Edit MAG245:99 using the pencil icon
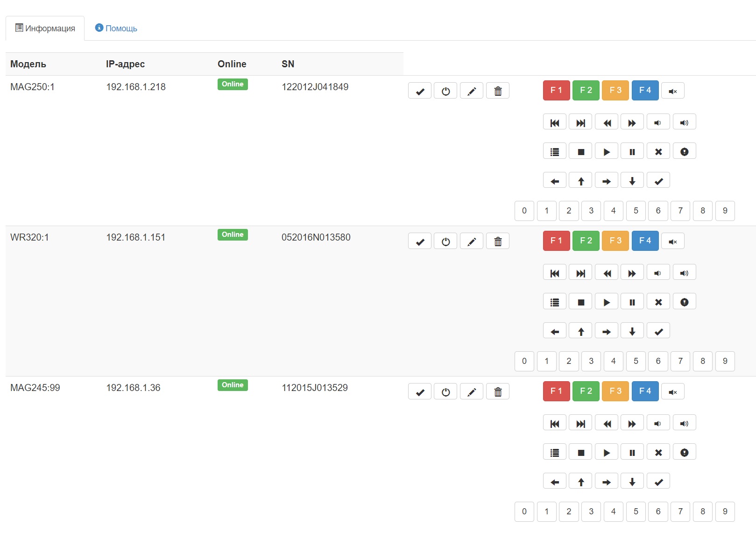Viewport: 756px width, 533px height. point(472,392)
